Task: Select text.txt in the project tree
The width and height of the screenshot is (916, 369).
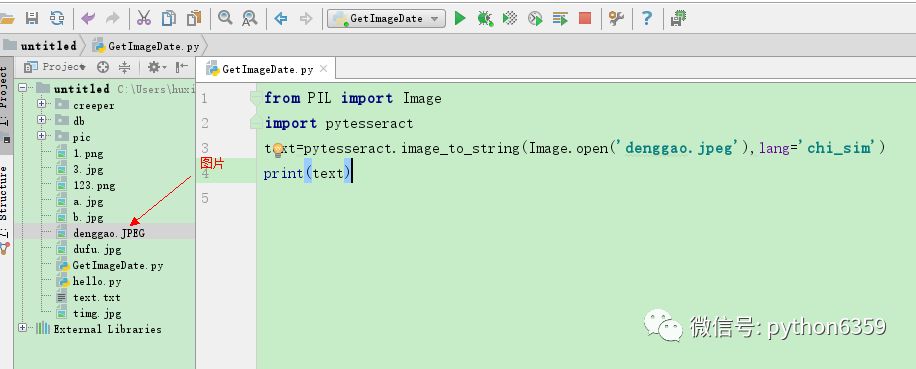Action: (x=96, y=298)
